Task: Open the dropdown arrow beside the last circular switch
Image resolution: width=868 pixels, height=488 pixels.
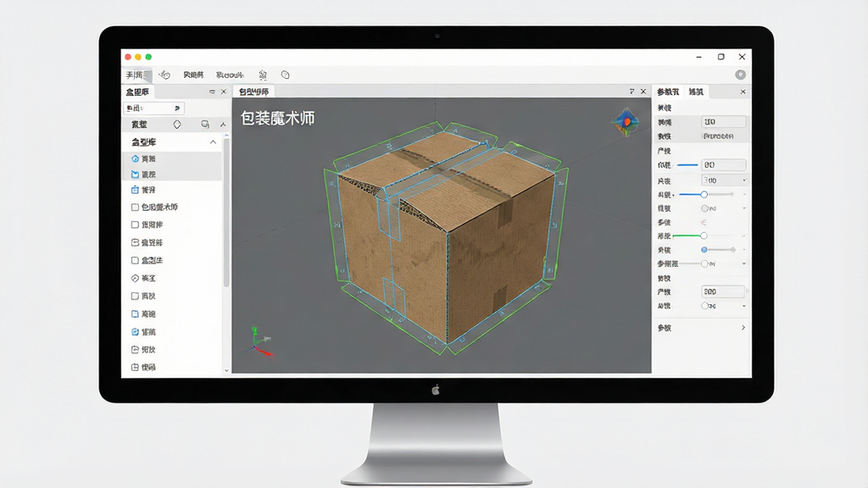Action: point(744,306)
